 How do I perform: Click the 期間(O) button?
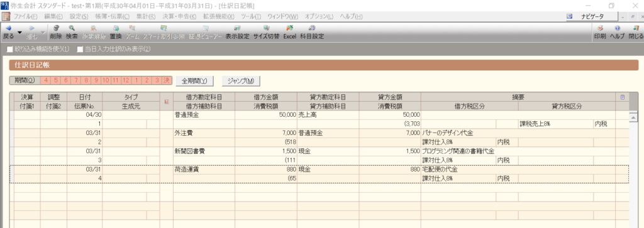pyautogui.click(x=25, y=81)
